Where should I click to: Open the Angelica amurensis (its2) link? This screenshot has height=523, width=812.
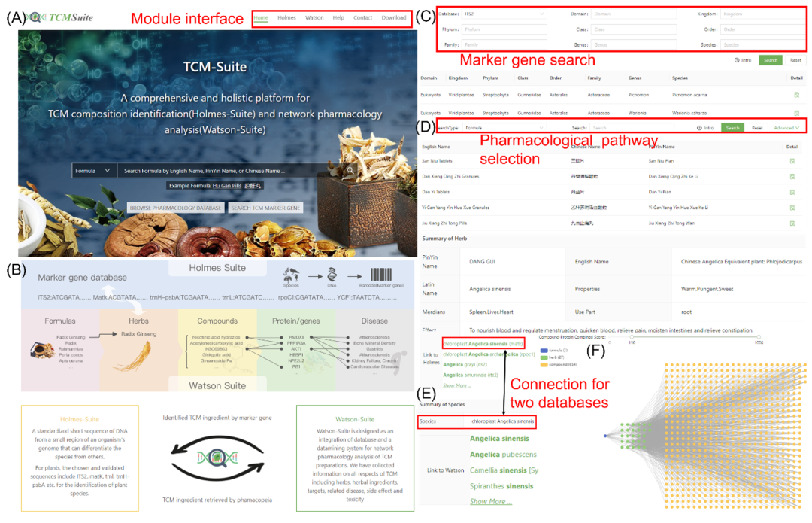[x=470, y=375]
